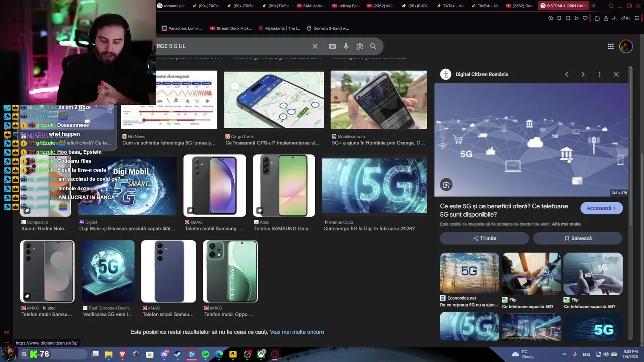Screen dimensions: 644x362
Task: Close the Digital Citizen image preview panel
Action: (616, 74)
